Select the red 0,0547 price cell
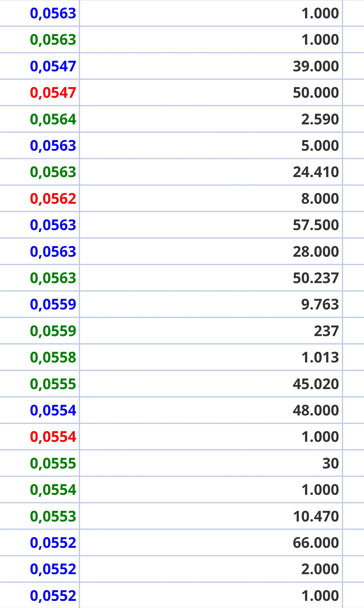 point(53,93)
